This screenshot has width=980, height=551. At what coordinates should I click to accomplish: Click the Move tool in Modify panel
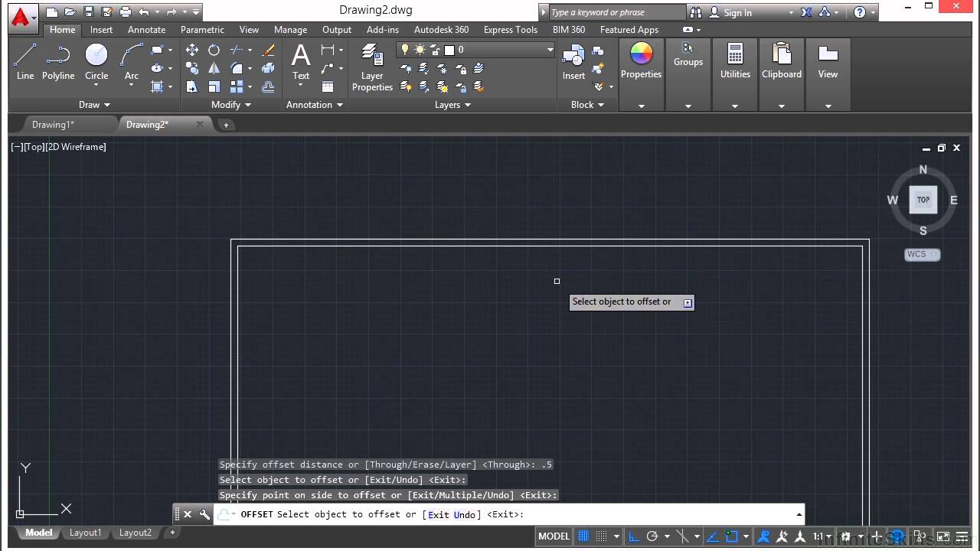click(x=192, y=50)
